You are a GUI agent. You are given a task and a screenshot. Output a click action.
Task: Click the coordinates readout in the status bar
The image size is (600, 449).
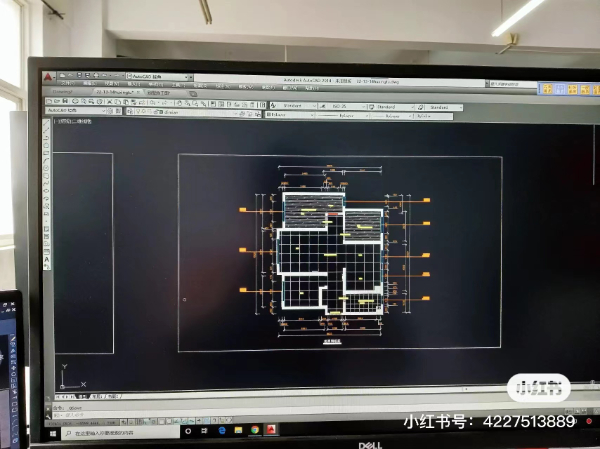83,423
